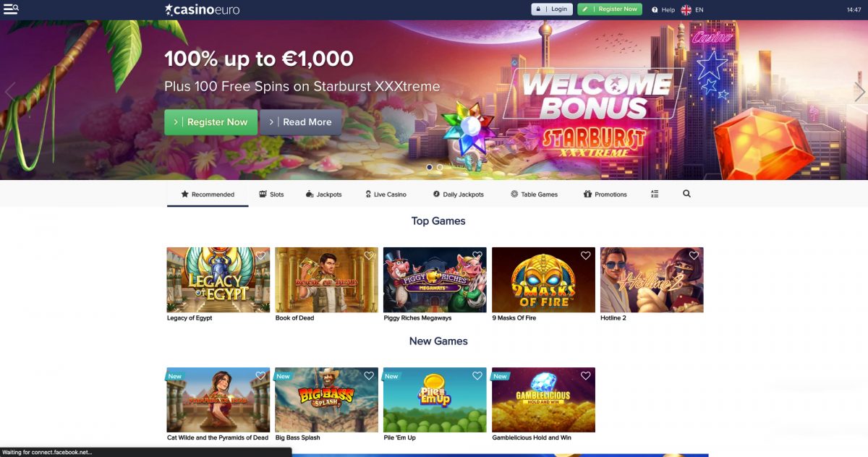868x457 pixels.
Task: Open the EN language selector
Action: pyautogui.click(x=699, y=10)
